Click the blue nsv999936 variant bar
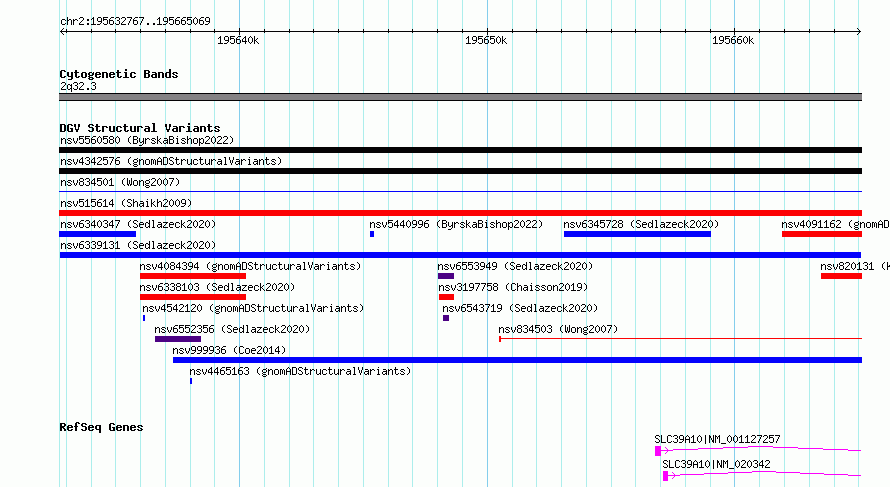The height and width of the screenshot is (487, 890). pos(517,360)
